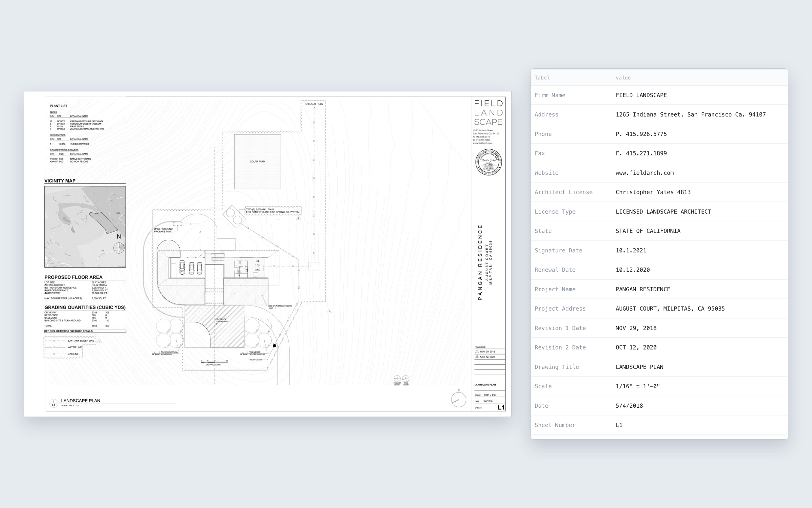
Task: Click the large L1 sheet number in title block
Action: click(501, 407)
